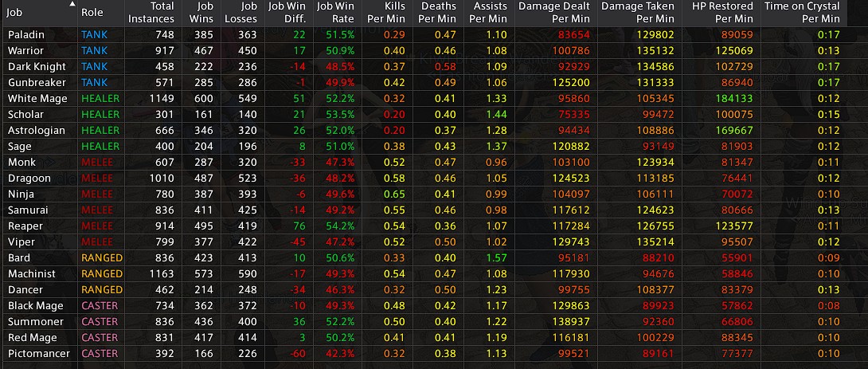Screen dimensions: 868x369
Task: Select the Sage job name
Action: (x=19, y=147)
